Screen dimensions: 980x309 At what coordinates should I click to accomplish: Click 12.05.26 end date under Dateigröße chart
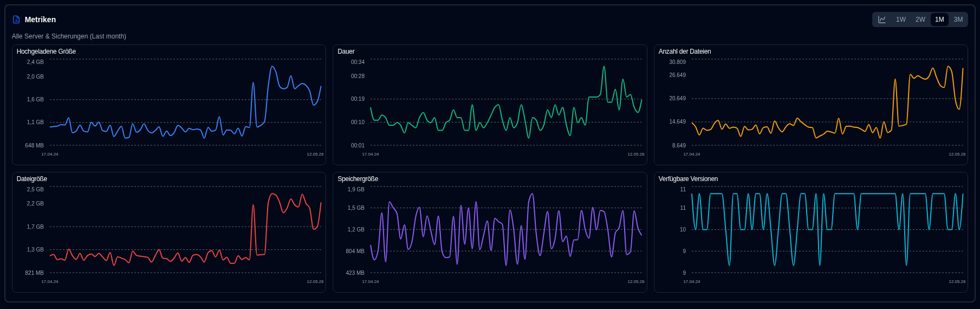pyautogui.click(x=315, y=282)
